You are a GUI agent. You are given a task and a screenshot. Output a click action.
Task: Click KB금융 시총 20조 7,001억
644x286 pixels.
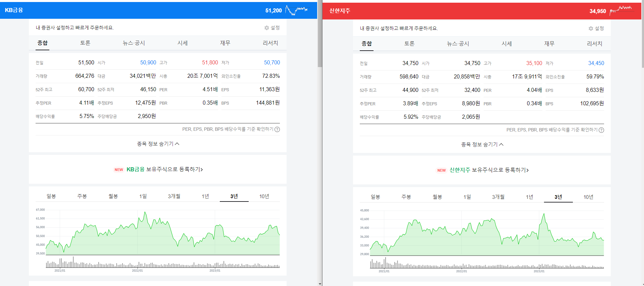click(203, 76)
